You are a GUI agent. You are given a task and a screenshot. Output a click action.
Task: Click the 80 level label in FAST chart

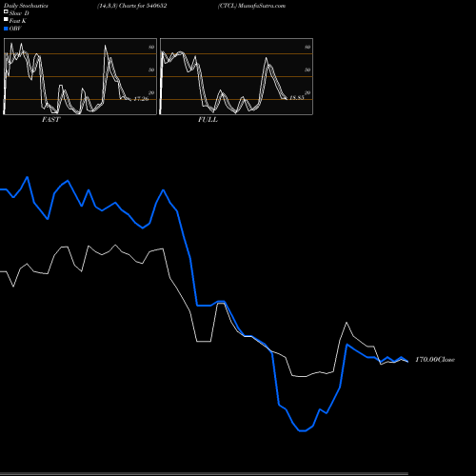click(151, 47)
